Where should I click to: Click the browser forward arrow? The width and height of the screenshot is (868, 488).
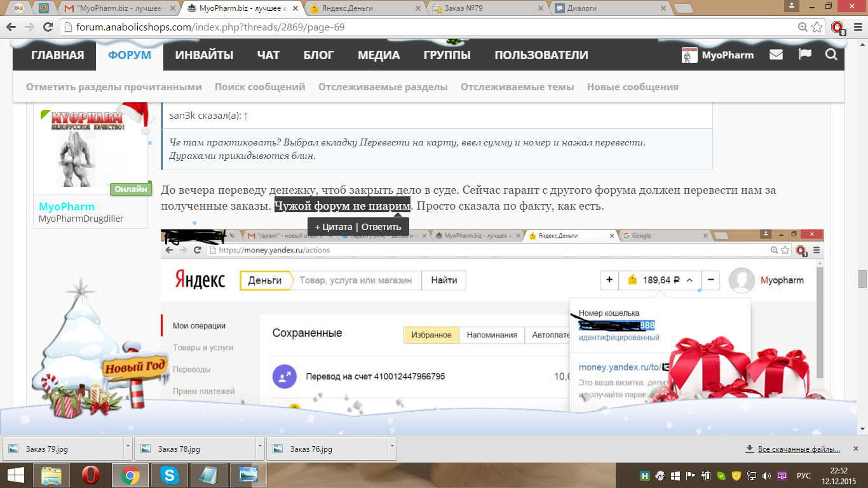tap(30, 27)
